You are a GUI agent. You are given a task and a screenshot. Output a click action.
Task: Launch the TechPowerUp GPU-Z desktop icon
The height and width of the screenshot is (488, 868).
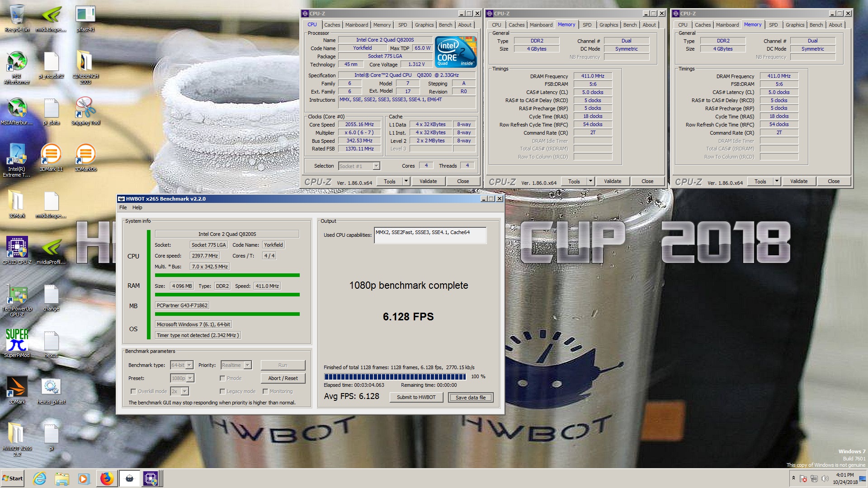[x=17, y=300]
